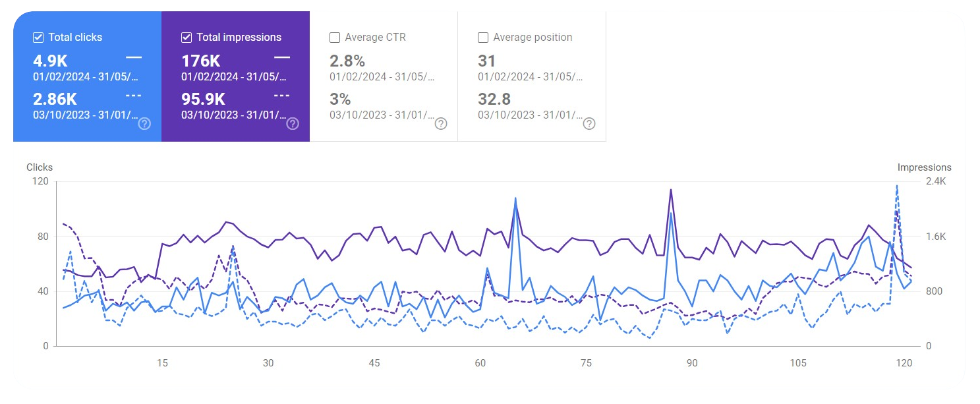The height and width of the screenshot is (404, 980).
Task: Click solid line marker beside 176K
Action: coord(282,58)
